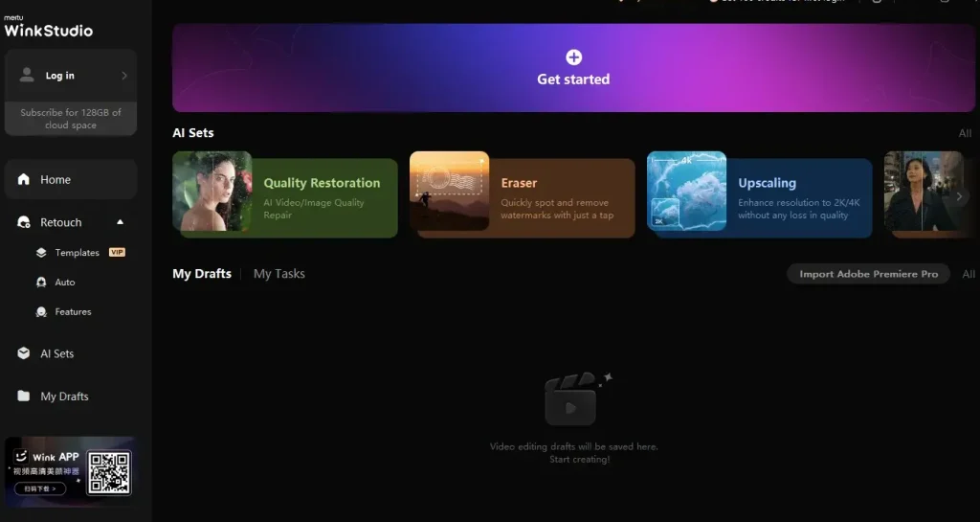Click the Retouch face icon
Screen dimensions: 980x522
[x=23, y=222]
